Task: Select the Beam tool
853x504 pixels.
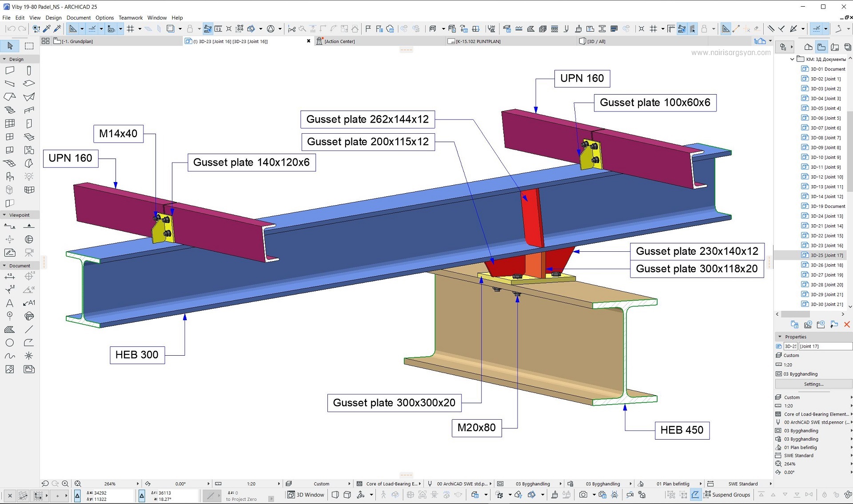Action: coord(10,83)
